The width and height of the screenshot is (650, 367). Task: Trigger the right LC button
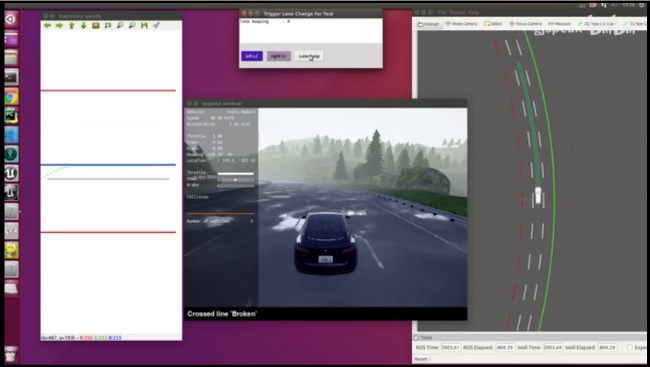[279, 56]
